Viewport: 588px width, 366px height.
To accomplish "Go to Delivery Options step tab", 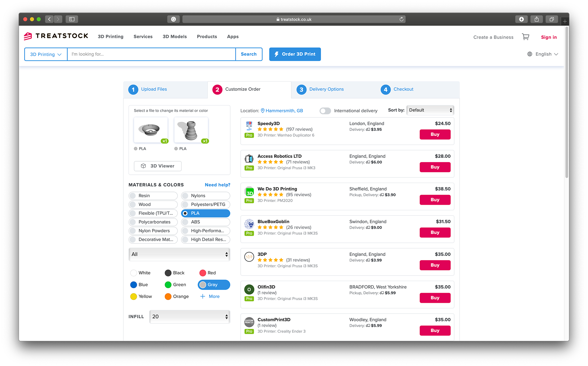I will [x=333, y=90].
